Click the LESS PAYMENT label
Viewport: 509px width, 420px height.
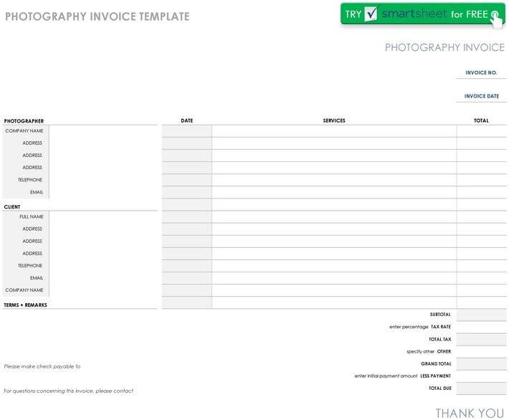436,376
